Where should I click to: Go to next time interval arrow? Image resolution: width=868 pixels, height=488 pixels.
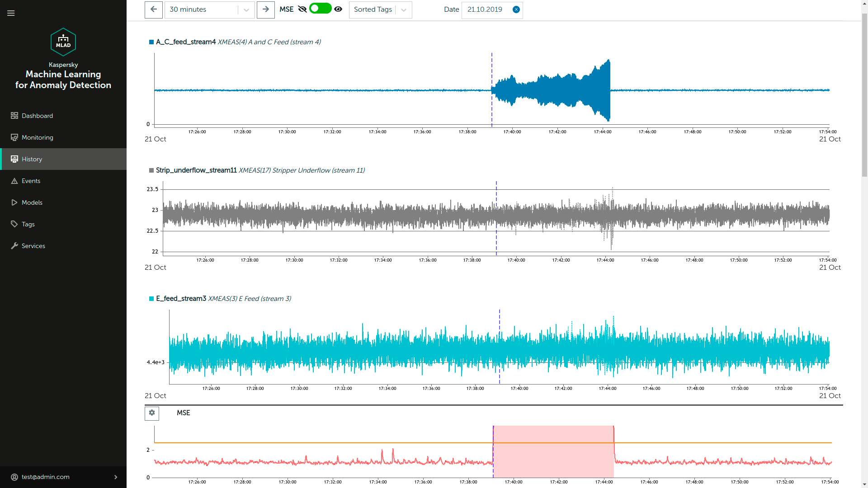coord(266,9)
